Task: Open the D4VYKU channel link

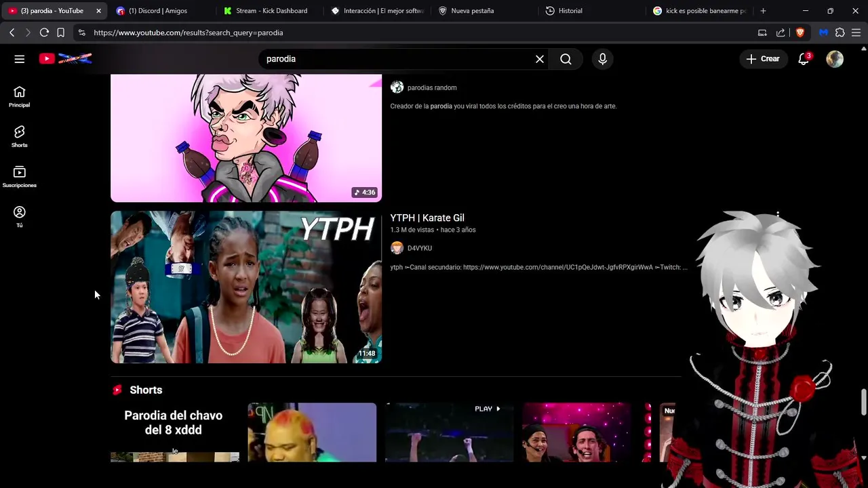Action: (x=420, y=248)
